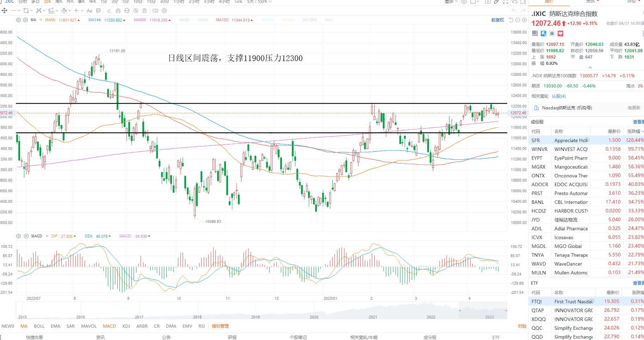
Task: Switch to the BOLL indicator tab
Action: click(39, 326)
